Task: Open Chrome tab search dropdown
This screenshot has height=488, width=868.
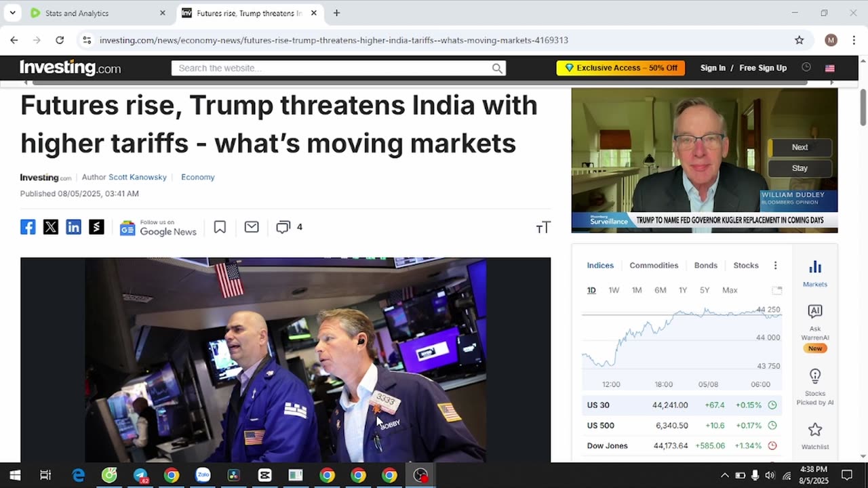Action: (x=12, y=13)
